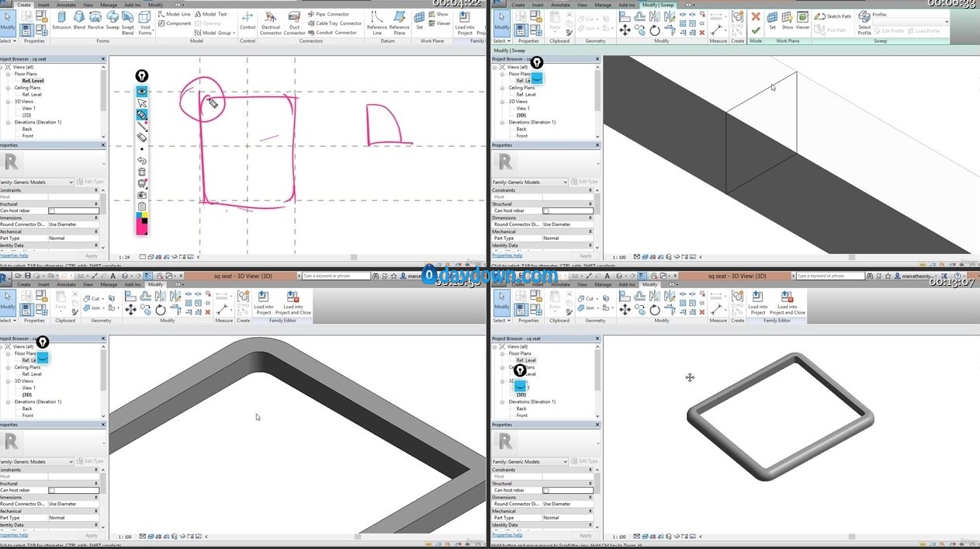980x549 pixels.
Task: Add a Duct Connector
Action: pos(295,23)
